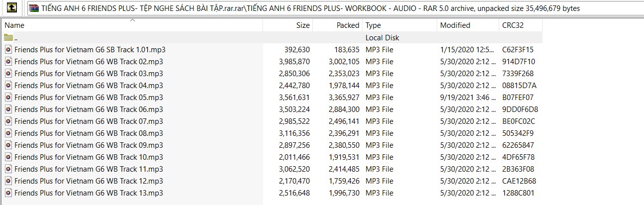Click the WinRAR archive icon in address bar

click(x=34, y=8)
